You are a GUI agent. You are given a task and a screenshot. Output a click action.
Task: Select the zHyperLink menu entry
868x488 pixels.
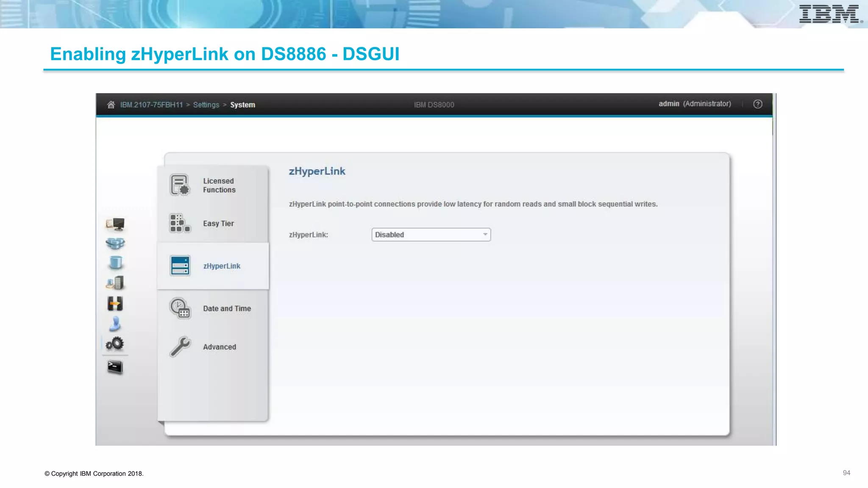(x=222, y=266)
